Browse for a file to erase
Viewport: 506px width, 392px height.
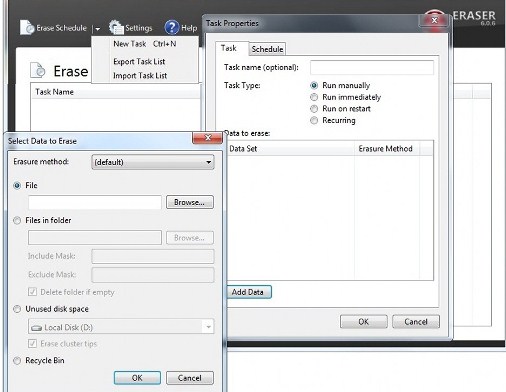190,202
